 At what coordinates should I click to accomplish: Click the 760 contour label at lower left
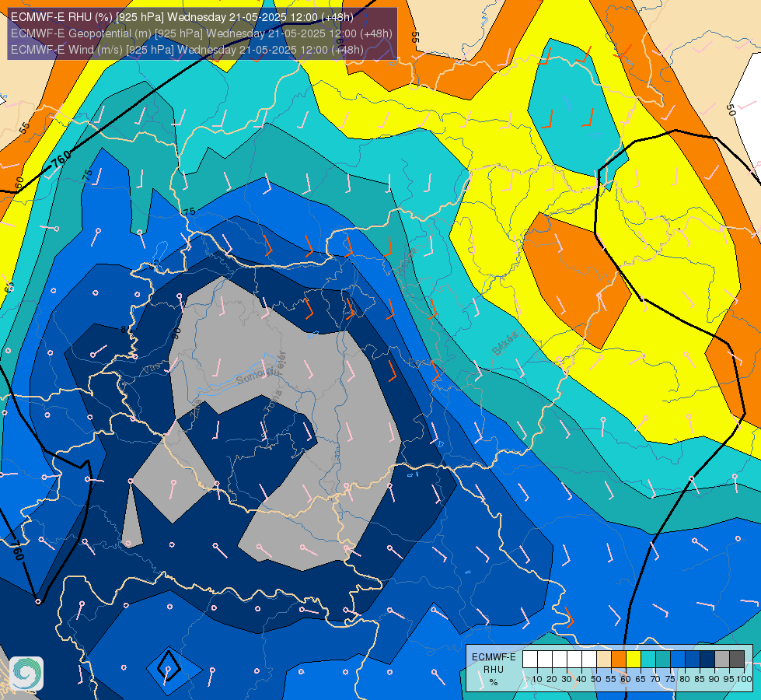tap(17, 549)
